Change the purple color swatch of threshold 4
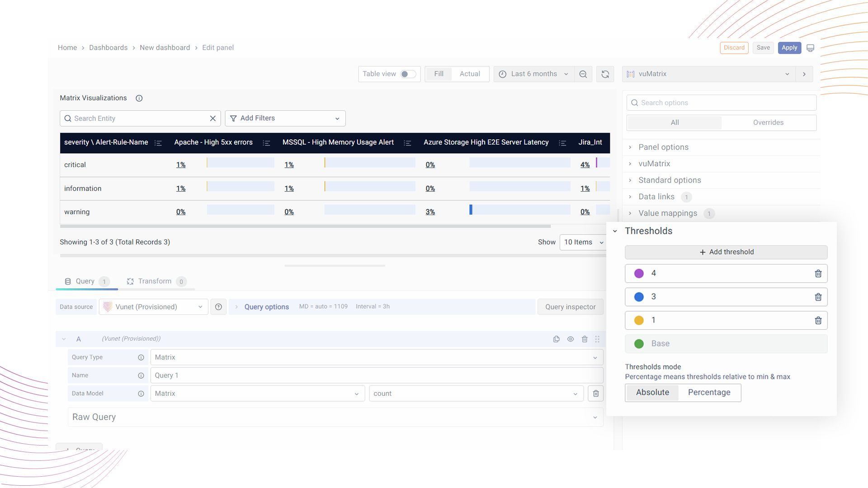Image resolution: width=868 pixels, height=488 pixels. pos(639,273)
